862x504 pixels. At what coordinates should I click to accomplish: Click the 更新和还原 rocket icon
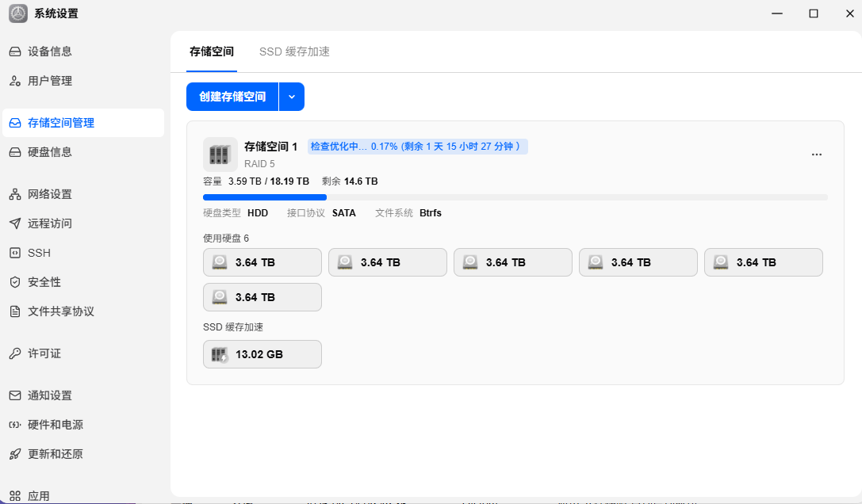(15, 454)
